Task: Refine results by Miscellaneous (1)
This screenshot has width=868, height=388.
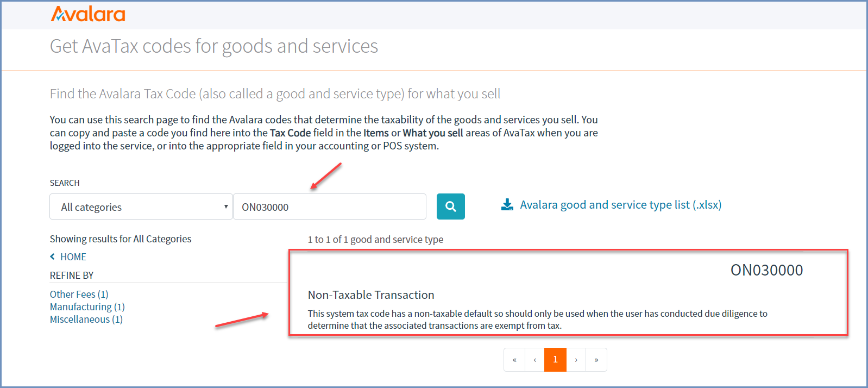Action: pyautogui.click(x=86, y=319)
